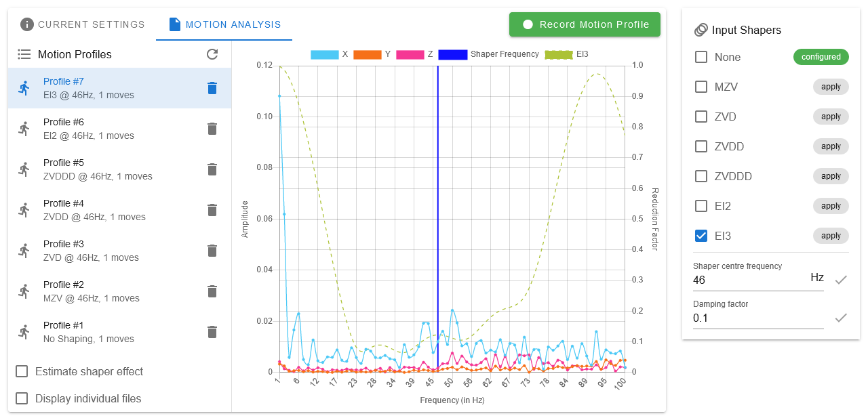Apply the EI3 input shaper
868x420 pixels.
[831, 236]
